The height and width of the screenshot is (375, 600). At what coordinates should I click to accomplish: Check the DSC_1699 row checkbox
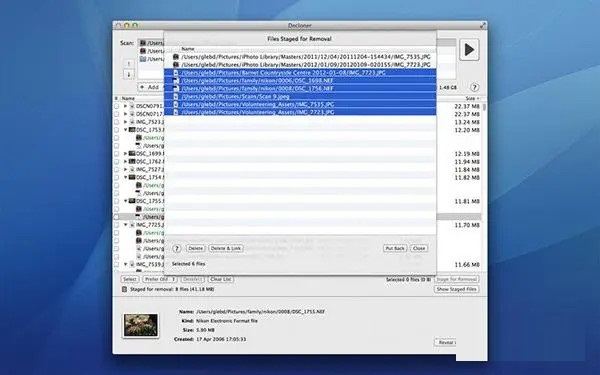tap(117, 153)
